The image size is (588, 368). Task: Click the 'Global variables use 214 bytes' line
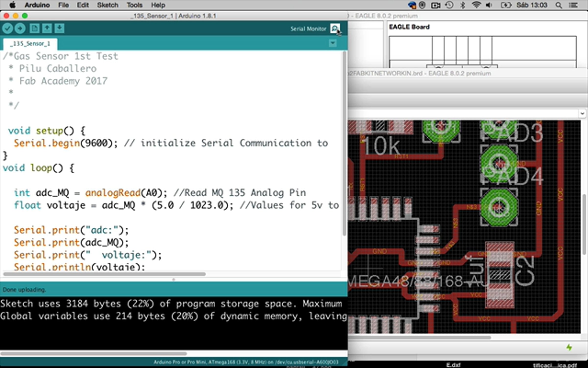173,316
